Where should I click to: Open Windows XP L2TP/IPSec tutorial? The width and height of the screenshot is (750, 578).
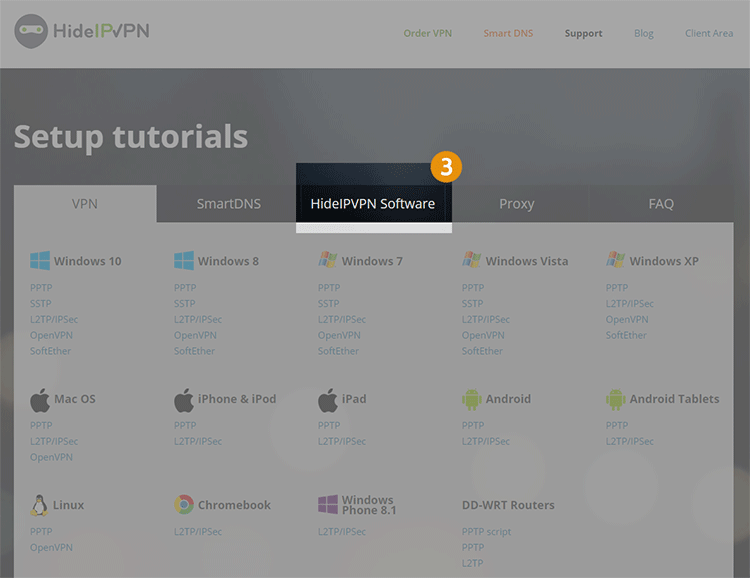[x=629, y=303]
